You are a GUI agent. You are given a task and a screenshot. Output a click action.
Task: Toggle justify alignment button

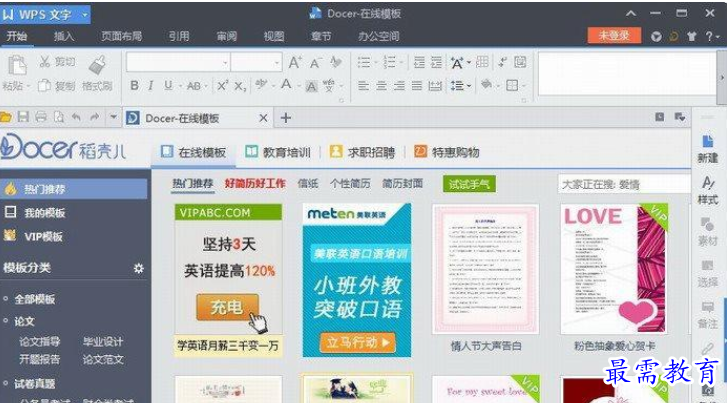(417, 86)
